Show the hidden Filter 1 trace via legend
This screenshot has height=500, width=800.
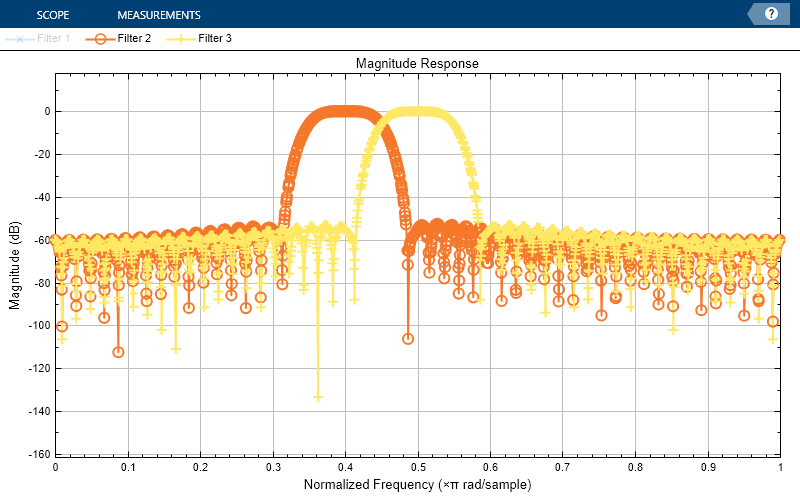[x=38, y=38]
